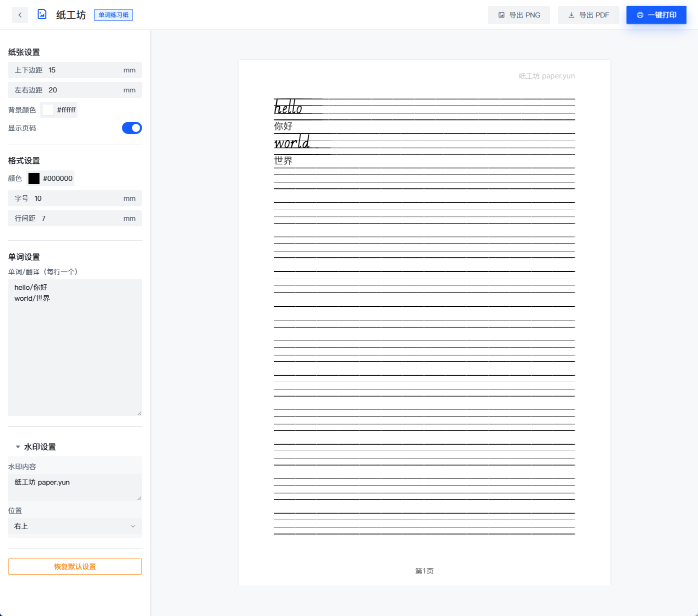Click the 第1页 page number on preview
Viewport: 698px width, 616px height.
point(424,571)
